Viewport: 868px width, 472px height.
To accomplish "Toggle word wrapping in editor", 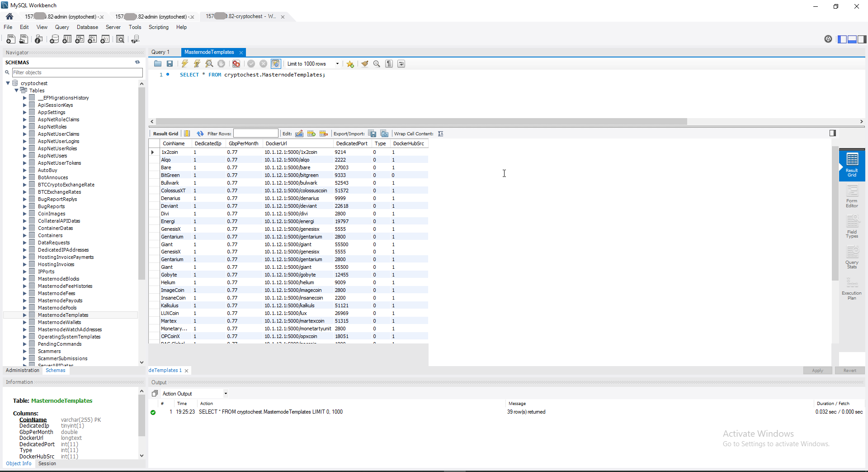I will coord(401,64).
